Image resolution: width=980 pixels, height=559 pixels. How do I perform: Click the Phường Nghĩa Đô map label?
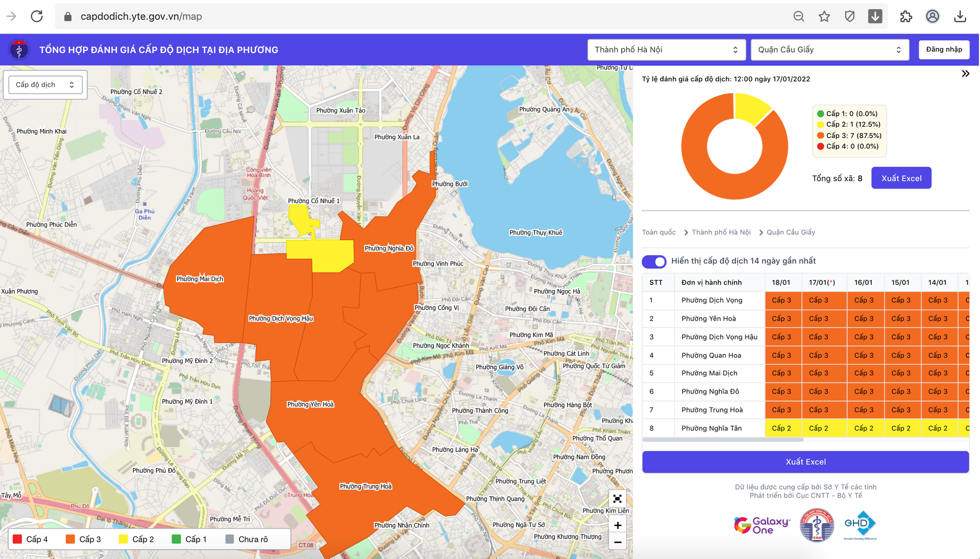[x=389, y=249]
